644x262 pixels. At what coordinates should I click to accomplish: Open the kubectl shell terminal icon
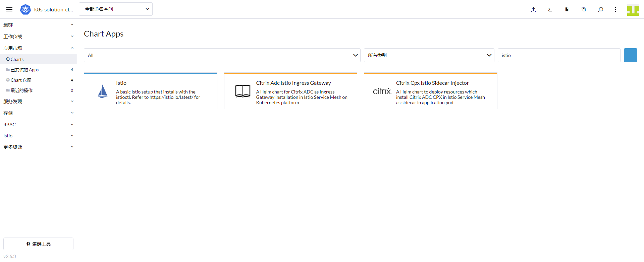coord(550,9)
